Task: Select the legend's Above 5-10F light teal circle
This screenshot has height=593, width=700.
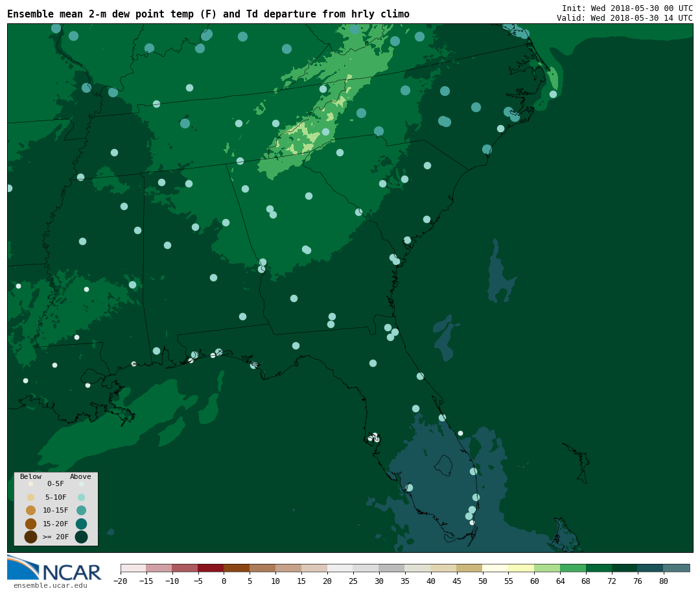Action: [81, 498]
